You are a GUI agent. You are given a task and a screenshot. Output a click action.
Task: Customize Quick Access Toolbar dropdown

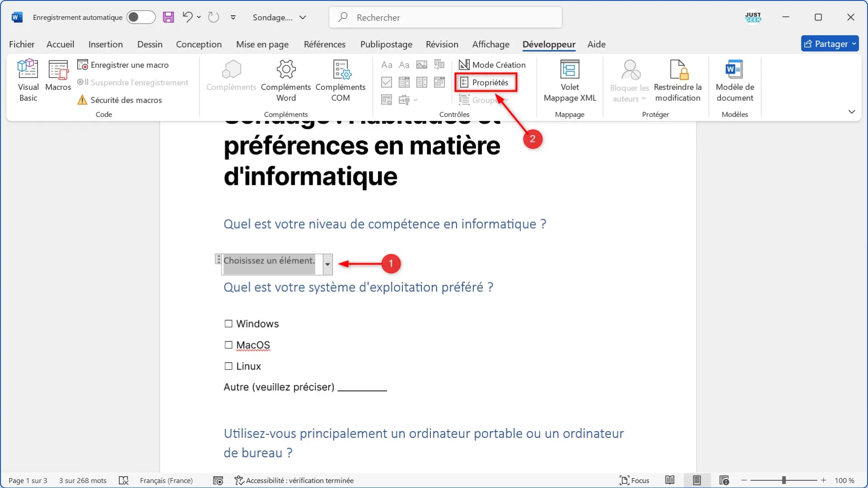[x=233, y=17]
